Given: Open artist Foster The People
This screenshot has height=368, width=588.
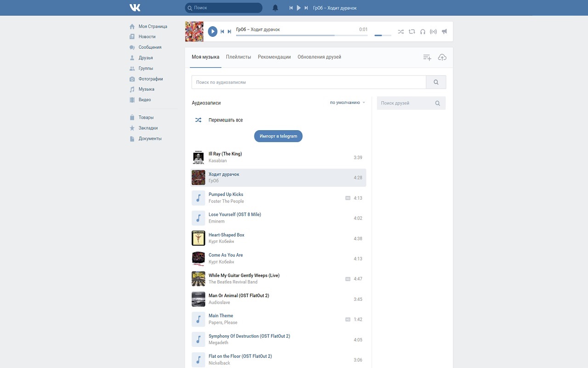Looking at the screenshot, I should coord(226,201).
